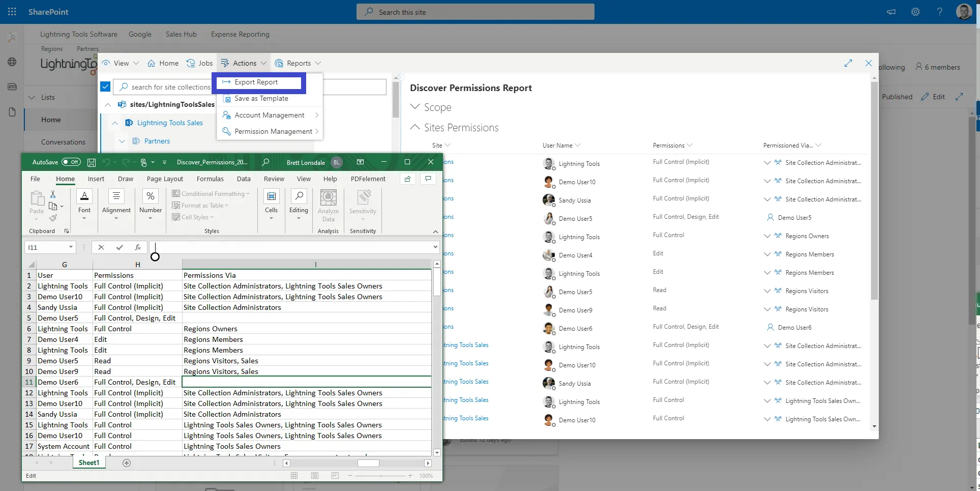The image size is (980, 491).
Task: Open Analyze Data in the Excel ribbon
Action: click(x=328, y=206)
